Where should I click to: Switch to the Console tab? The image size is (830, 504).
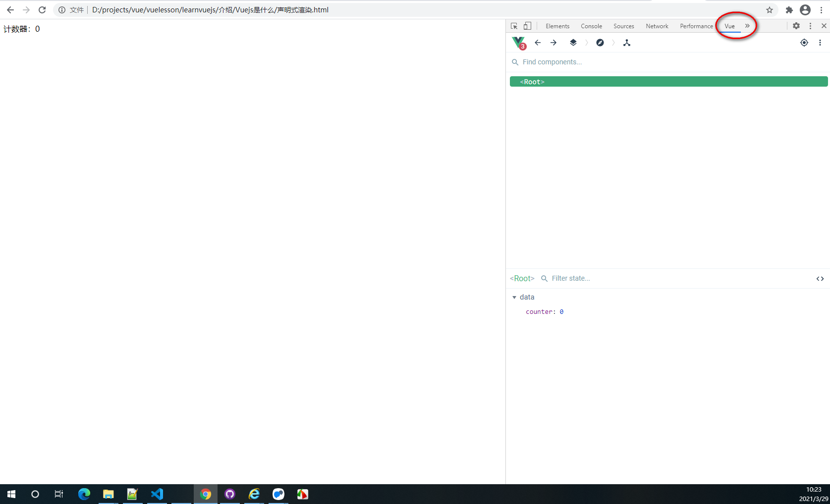tap(591, 26)
